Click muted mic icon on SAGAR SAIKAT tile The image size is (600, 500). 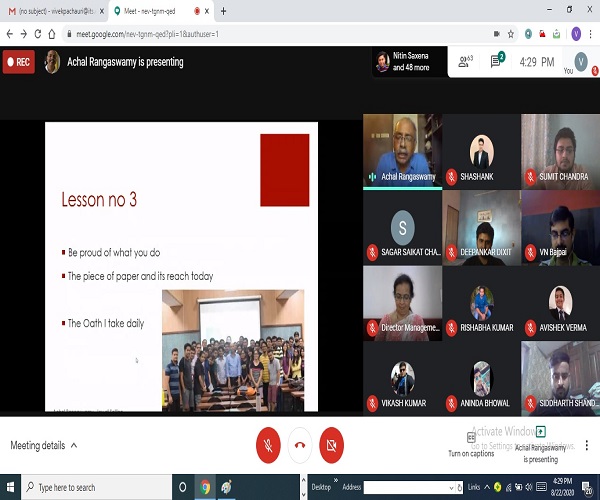372,252
